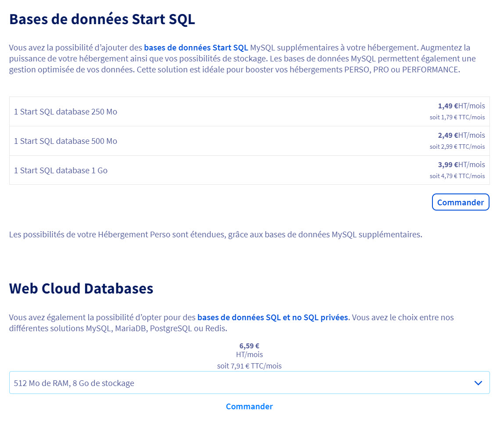The width and height of the screenshot is (504, 422).
Task: Click the 'soit 2,99 € TTC/mois' text
Action: [457, 147]
